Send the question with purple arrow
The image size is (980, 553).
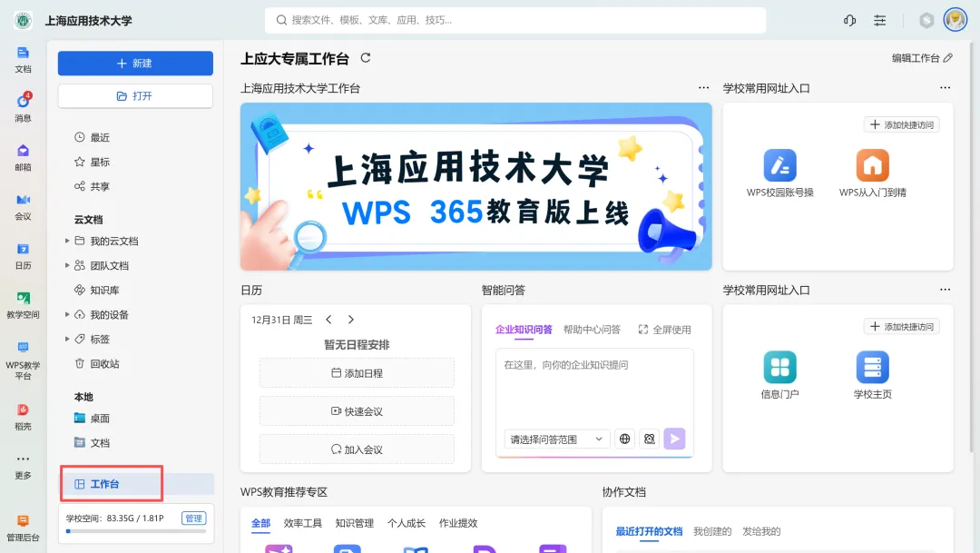pyautogui.click(x=674, y=439)
